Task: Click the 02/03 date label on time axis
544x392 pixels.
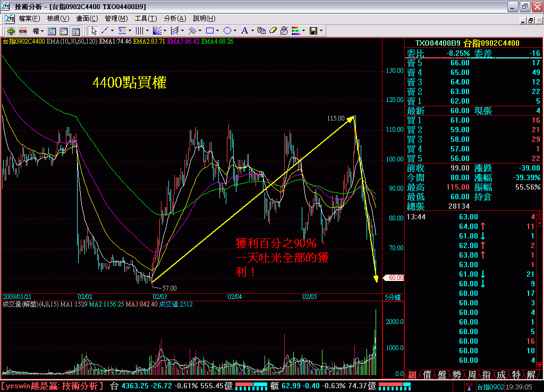Action: click(x=159, y=297)
